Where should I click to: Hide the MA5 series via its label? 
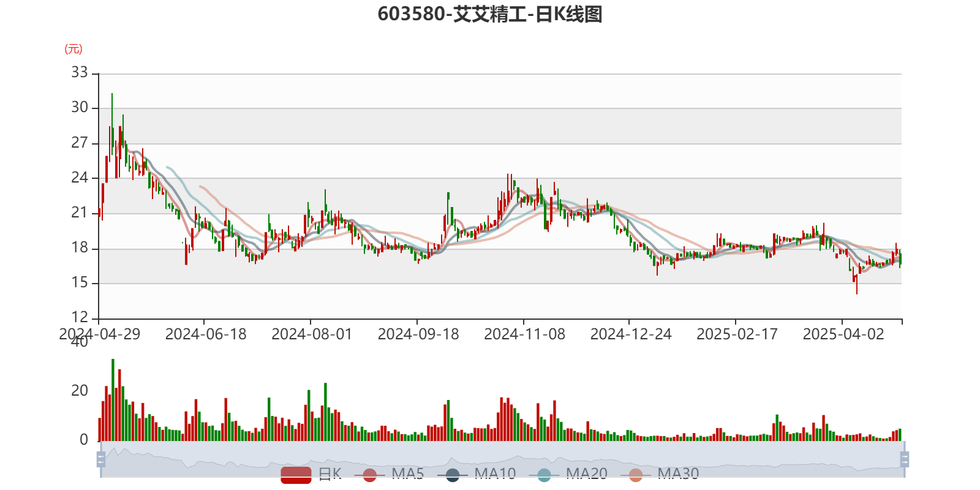tap(407, 473)
